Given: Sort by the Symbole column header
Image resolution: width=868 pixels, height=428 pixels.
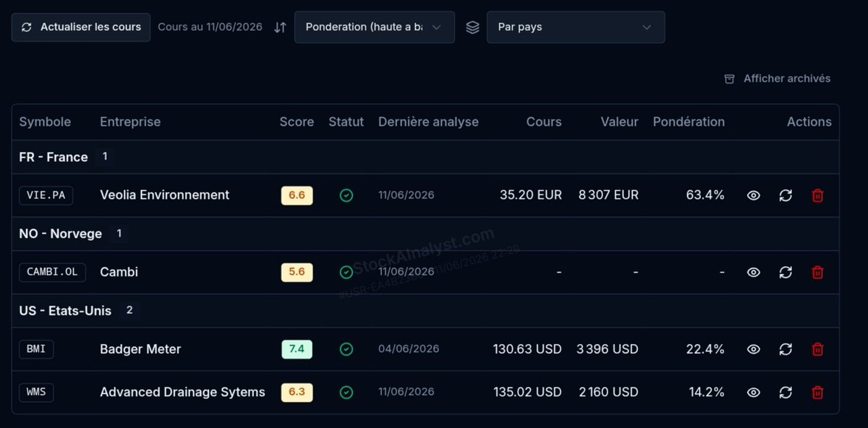Looking at the screenshot, I should [45, 121].
